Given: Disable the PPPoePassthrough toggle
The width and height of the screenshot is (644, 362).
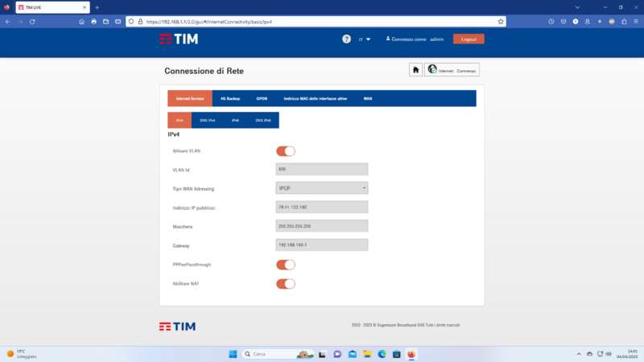Looking at the screenshot, I should coord(286,265).
